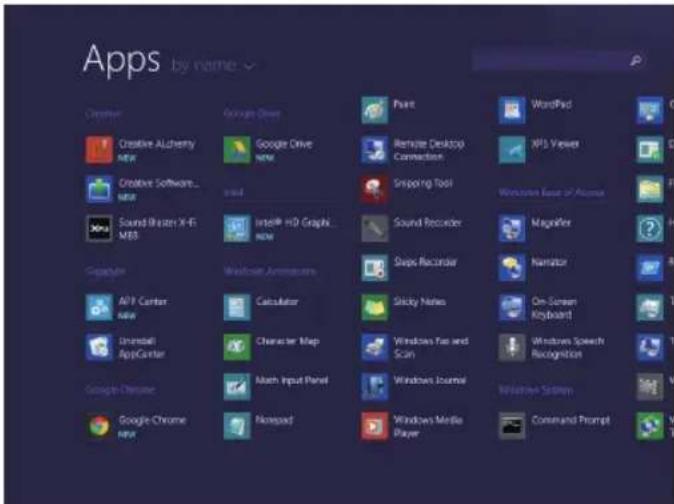The width and height of the screenshot is (674, 504).
Task: Click the 'Steps Recorder' label text
Action: click(425, 262)
